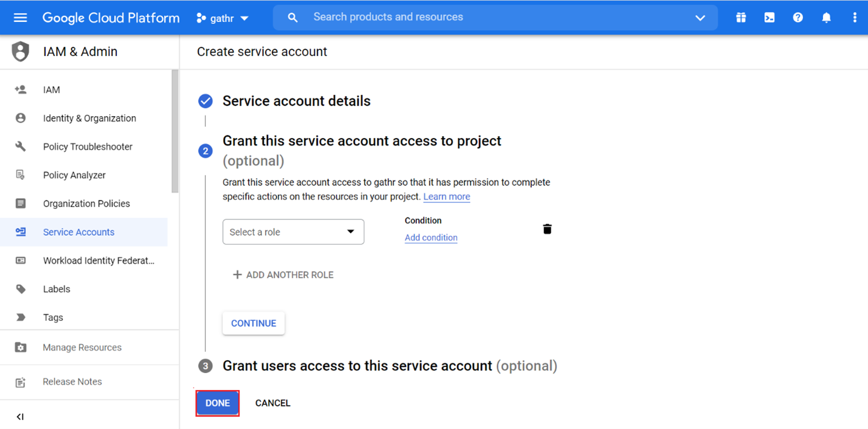Open the Select a role dropdown
The image size is (868, 429).
point(293,232)
